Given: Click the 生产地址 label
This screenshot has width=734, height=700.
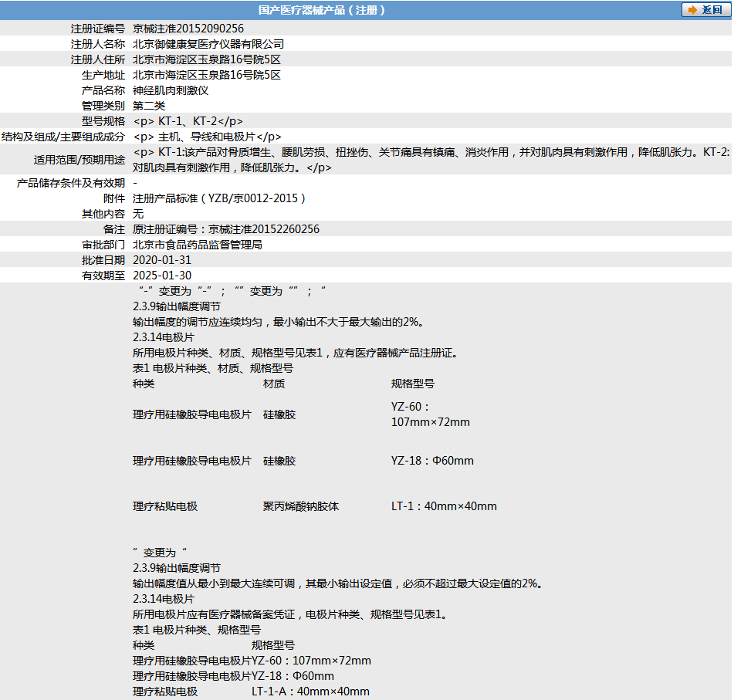Looking at the screenshot, I should (x=103, y=75).
